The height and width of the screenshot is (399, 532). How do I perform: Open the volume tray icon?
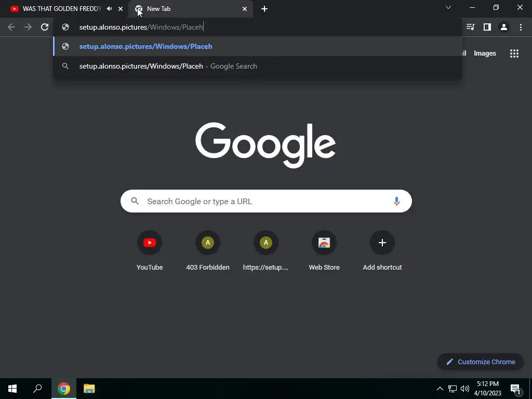(x=465, y=389)
